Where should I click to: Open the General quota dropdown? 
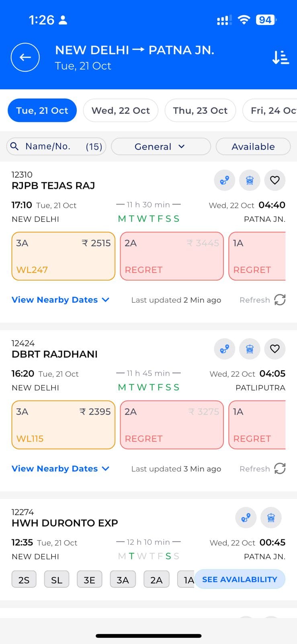coord(160,147)
